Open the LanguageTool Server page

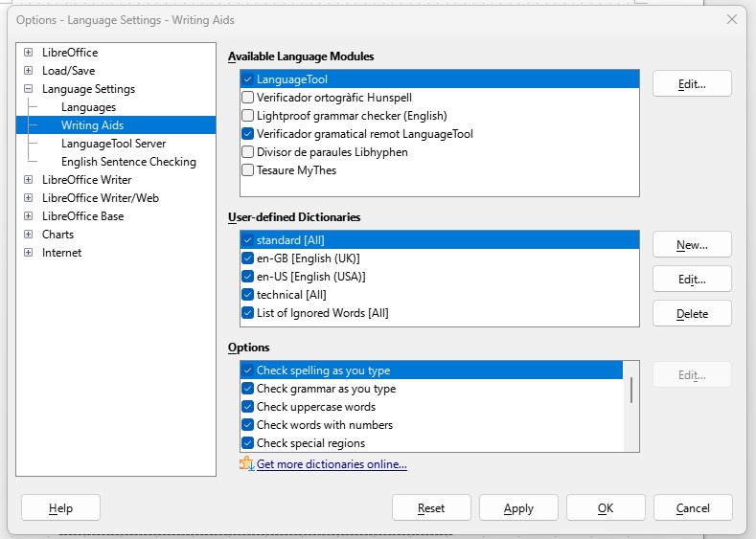[113, 144]
